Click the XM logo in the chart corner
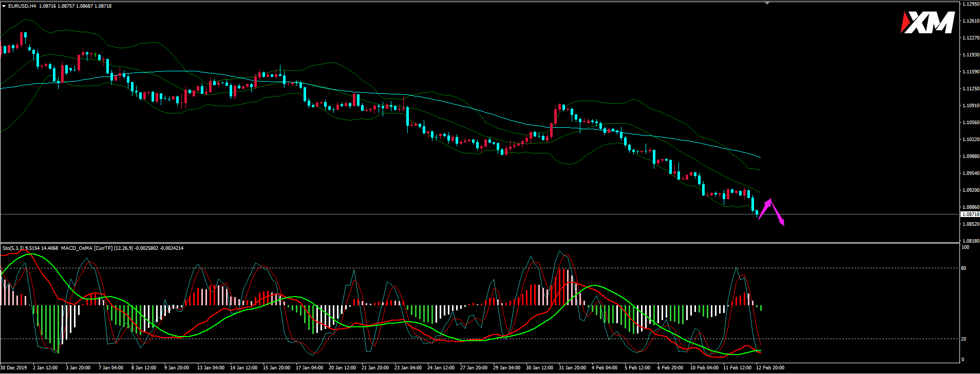 (x=927, y=23)
